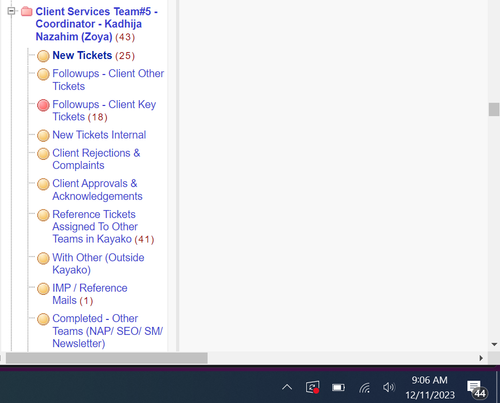Click the orange circle icon beside New Tickets
The height and width of the screenshot is (403, 500).
(x=43, y=56)
